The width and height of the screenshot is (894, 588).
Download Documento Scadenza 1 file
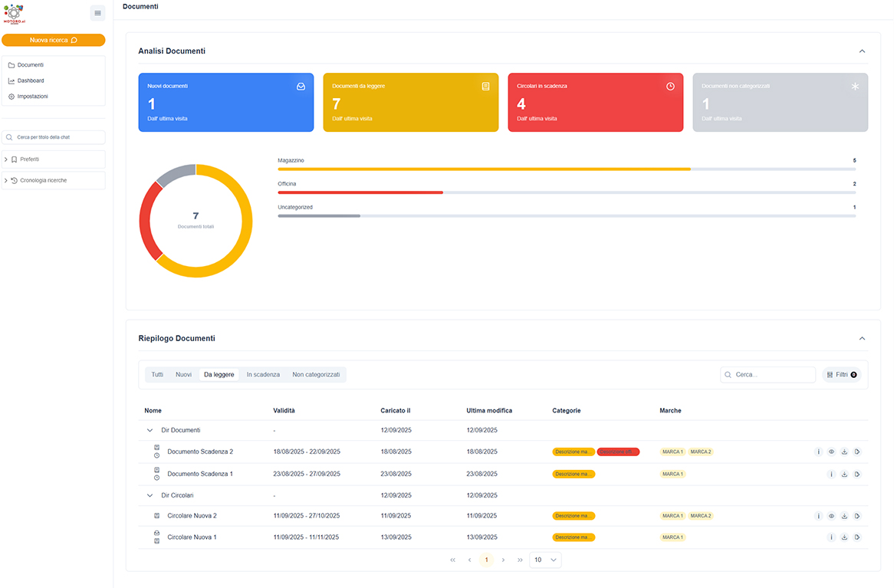point(844,474)
